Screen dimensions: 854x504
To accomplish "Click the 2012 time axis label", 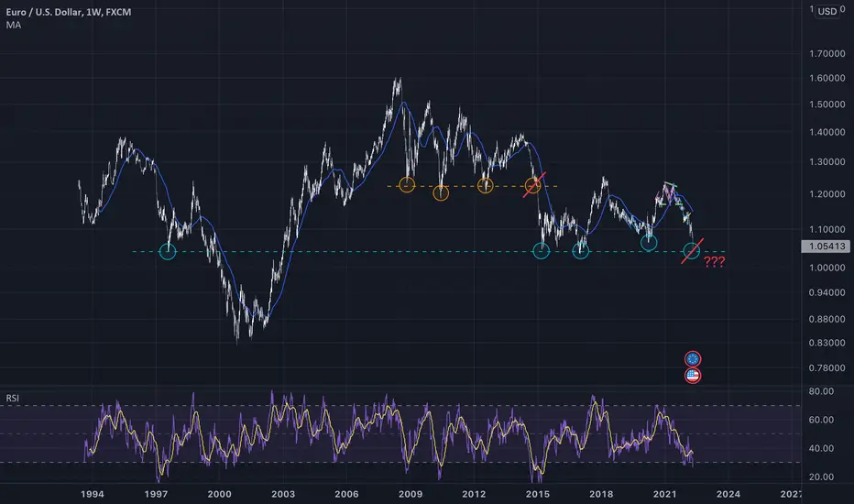I will click(474, 494).
